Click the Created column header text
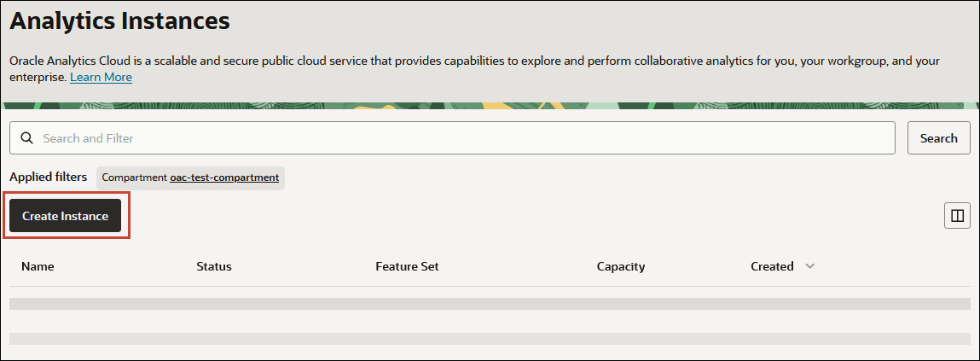 point(772,266)
